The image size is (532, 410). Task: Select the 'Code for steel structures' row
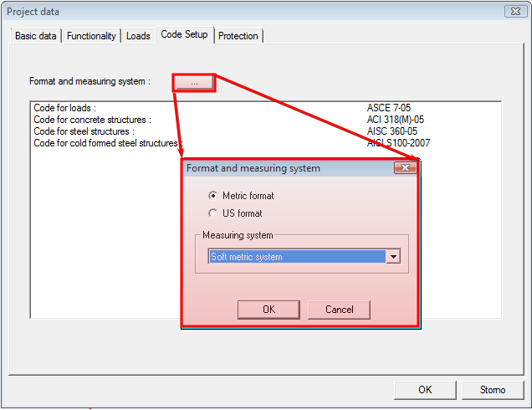click(84, 131)
